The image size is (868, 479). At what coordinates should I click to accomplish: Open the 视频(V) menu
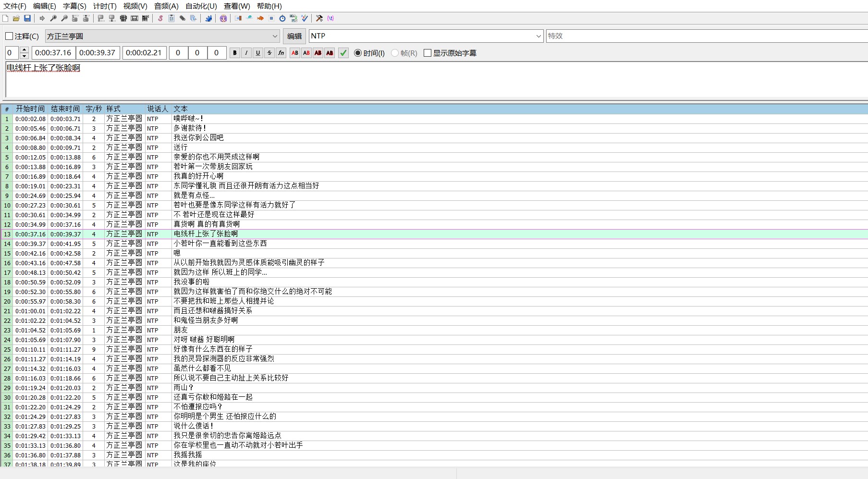point(135,6)
